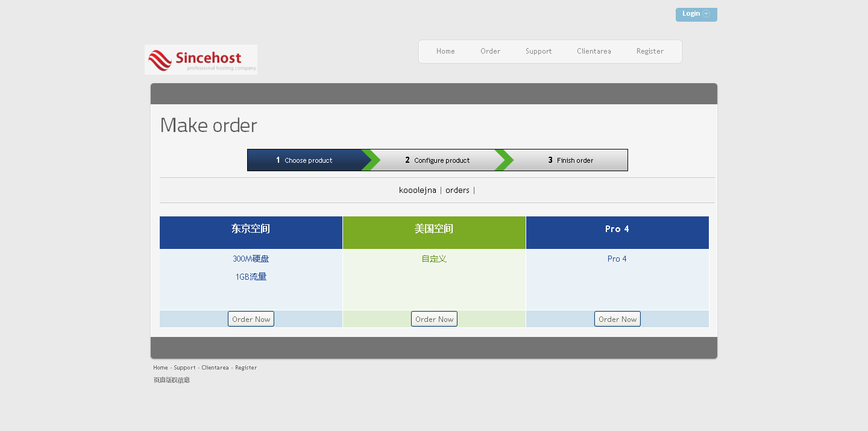
Task: Select step 3 Finish order
Action: (x=571, y=160)
